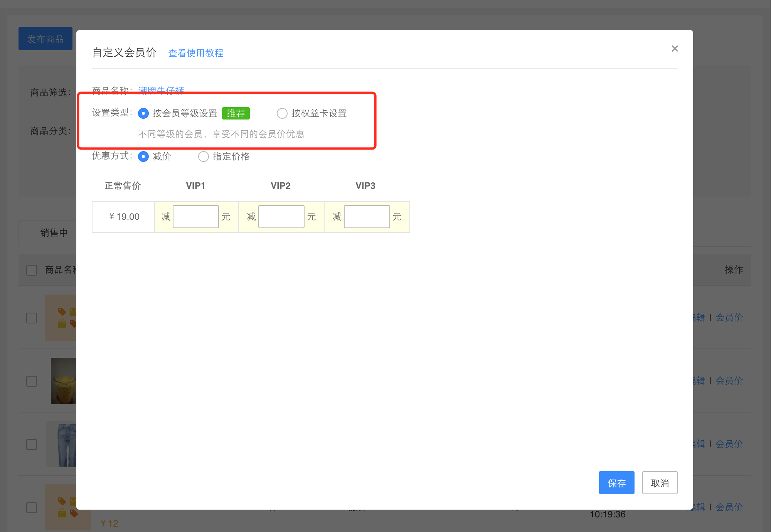Choose 减价 discount method

click(143, 157)
